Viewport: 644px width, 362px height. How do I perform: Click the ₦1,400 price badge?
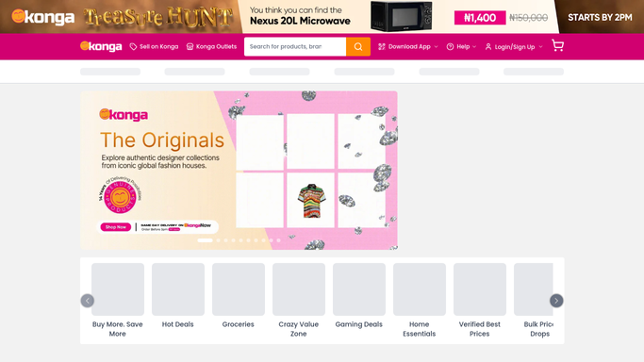[x=480, y=18]
